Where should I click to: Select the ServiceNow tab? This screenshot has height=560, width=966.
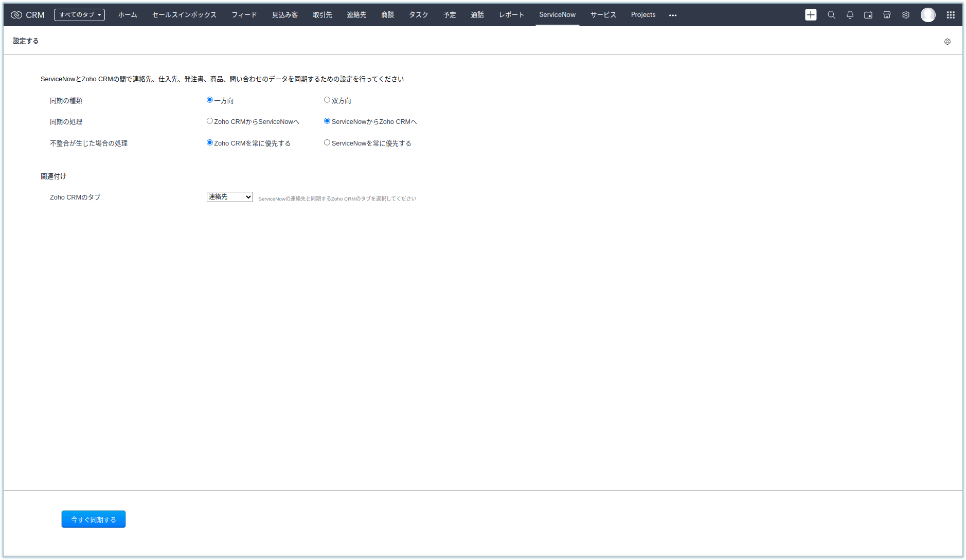click(557, 15)
